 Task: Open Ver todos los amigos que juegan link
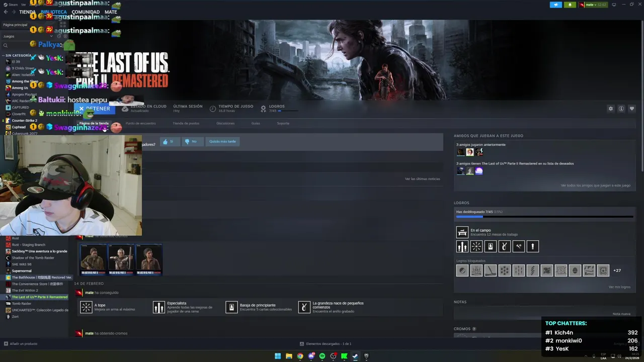[x=595, y=186]
